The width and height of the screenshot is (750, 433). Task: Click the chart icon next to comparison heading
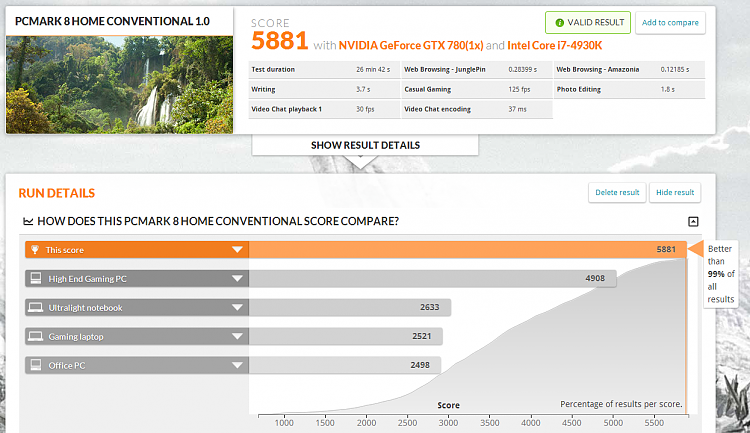point(28,221)
